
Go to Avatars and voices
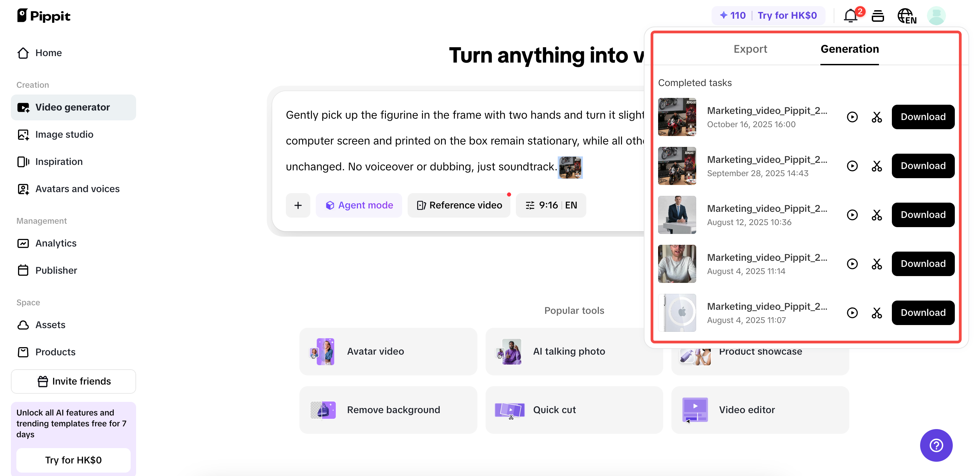click(77, 189)
